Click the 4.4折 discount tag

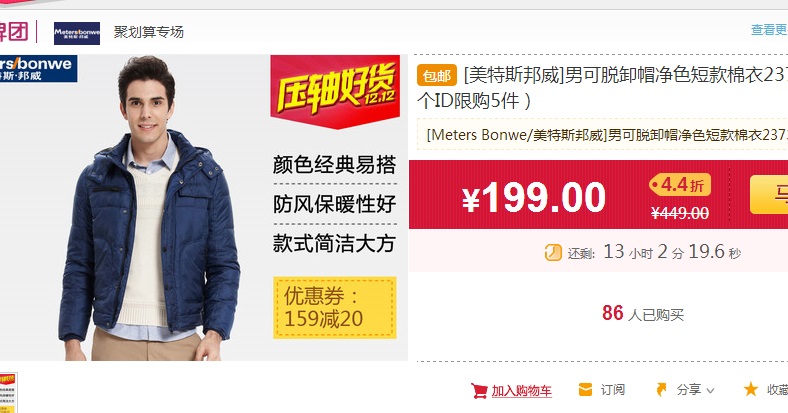click(680, 185)
